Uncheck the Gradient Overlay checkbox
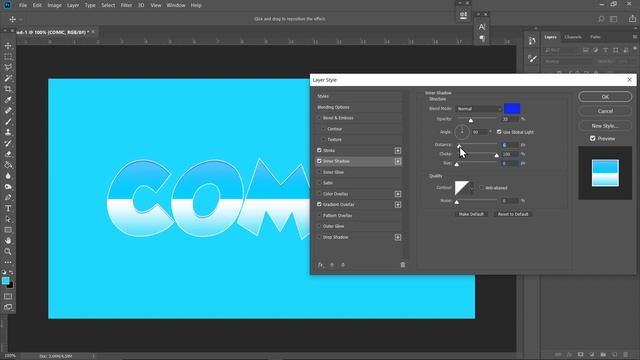640x360 pixels. tap(319, 204)
